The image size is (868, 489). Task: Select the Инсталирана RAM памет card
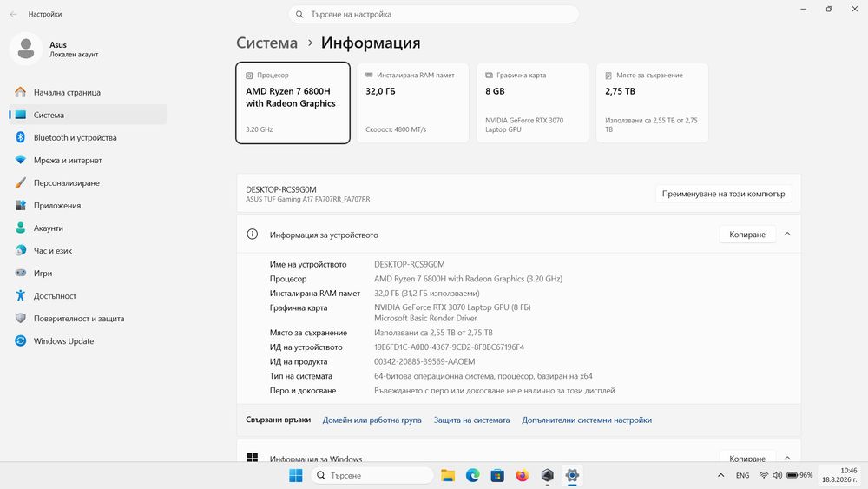tap(412, 103)
